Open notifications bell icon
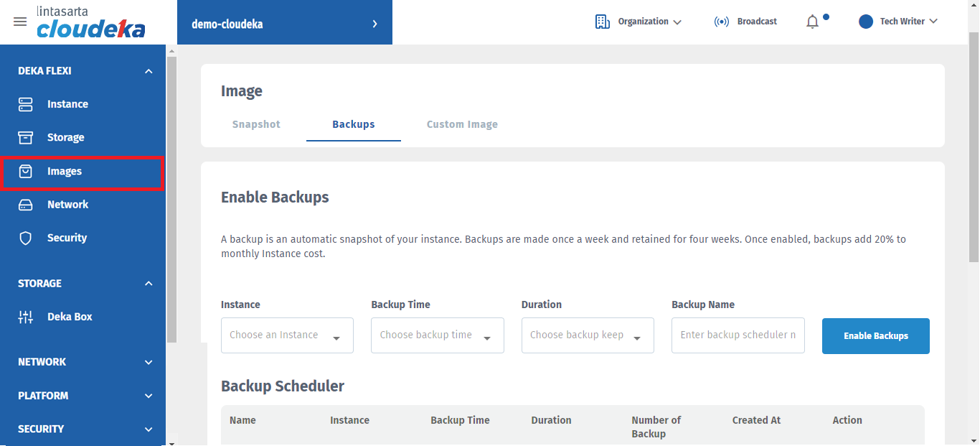 (x=812, y=22)
